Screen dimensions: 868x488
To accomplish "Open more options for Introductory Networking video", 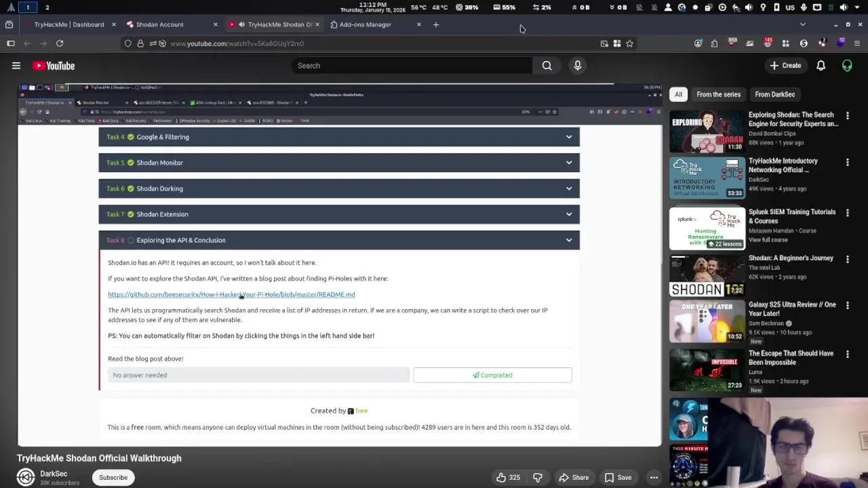I will click(x=847, y=162).
